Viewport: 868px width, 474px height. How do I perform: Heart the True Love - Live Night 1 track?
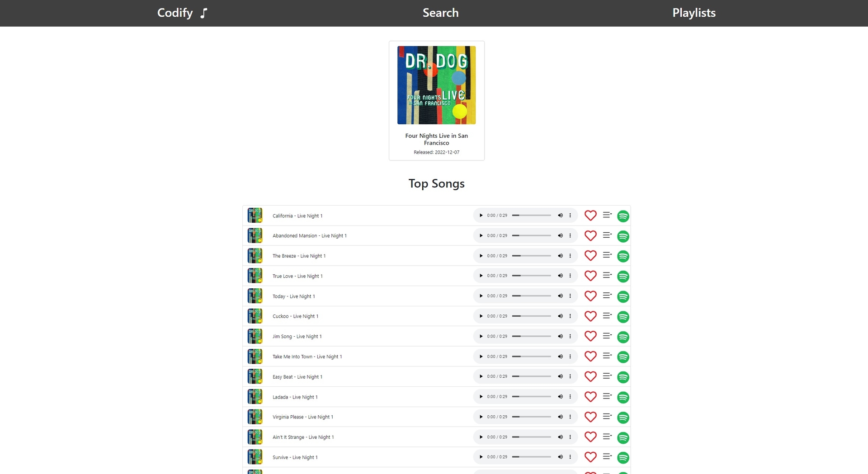590,276
